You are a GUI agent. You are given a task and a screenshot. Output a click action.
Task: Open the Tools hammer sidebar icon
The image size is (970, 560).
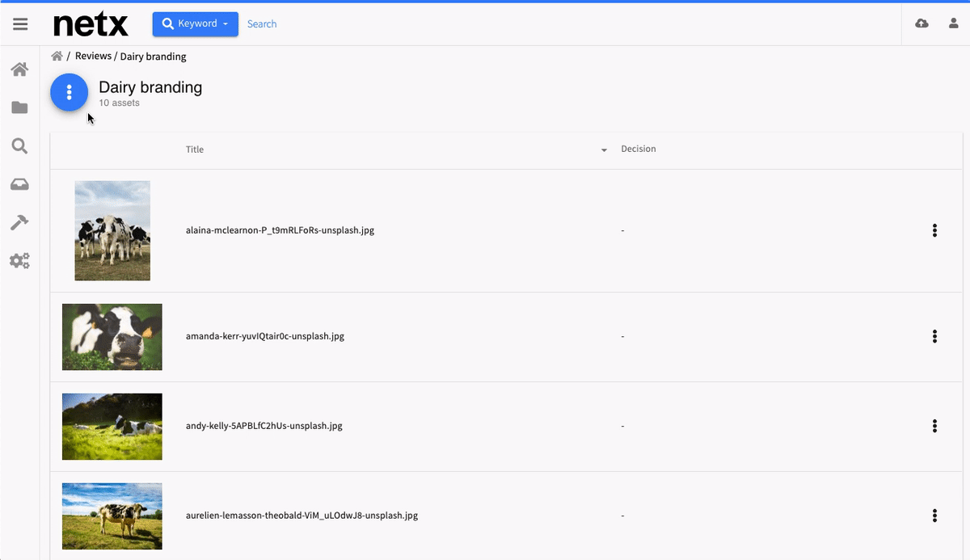tap(19, 223)
